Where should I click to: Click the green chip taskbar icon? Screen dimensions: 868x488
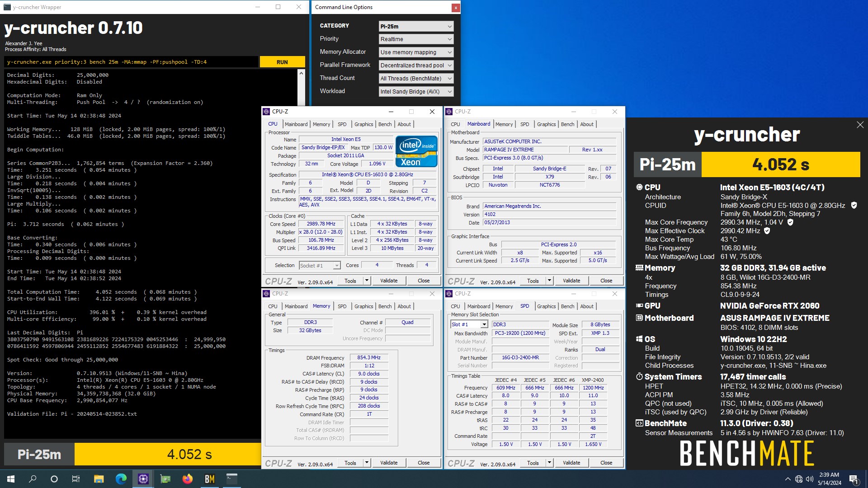(x=165, y=479)
